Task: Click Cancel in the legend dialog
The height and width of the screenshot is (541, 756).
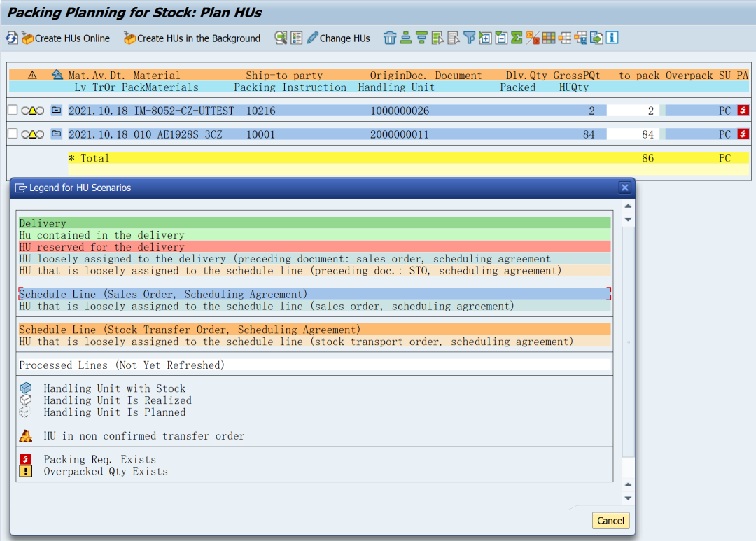Action: [x=610, y=521]
